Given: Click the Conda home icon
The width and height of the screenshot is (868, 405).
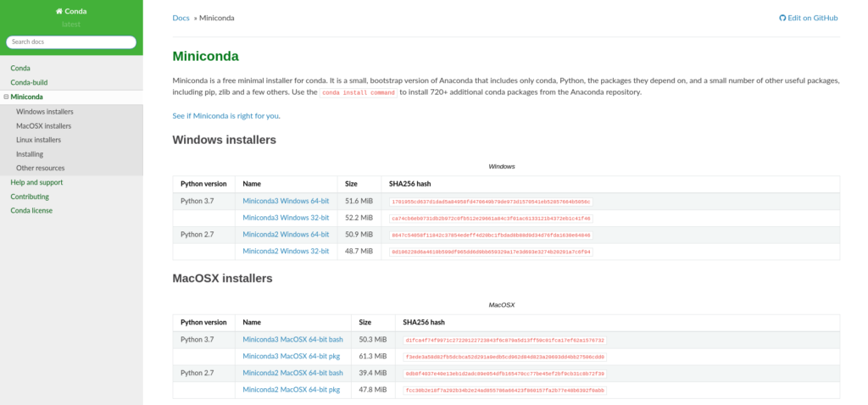Looking at the screenshot, I should (x=59, y=11).
